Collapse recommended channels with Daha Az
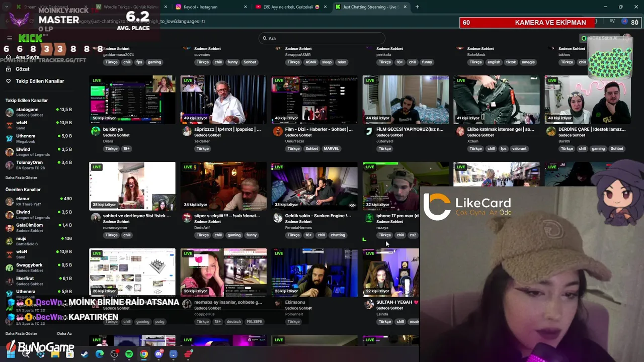The image size is (644, 362). (64, 333)
